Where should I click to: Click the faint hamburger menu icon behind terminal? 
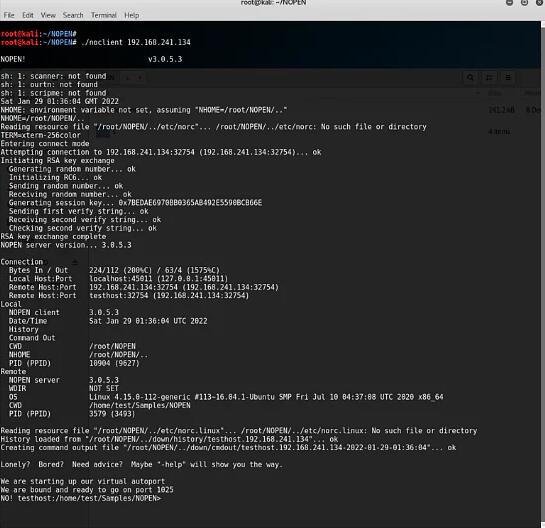[508, 77]
